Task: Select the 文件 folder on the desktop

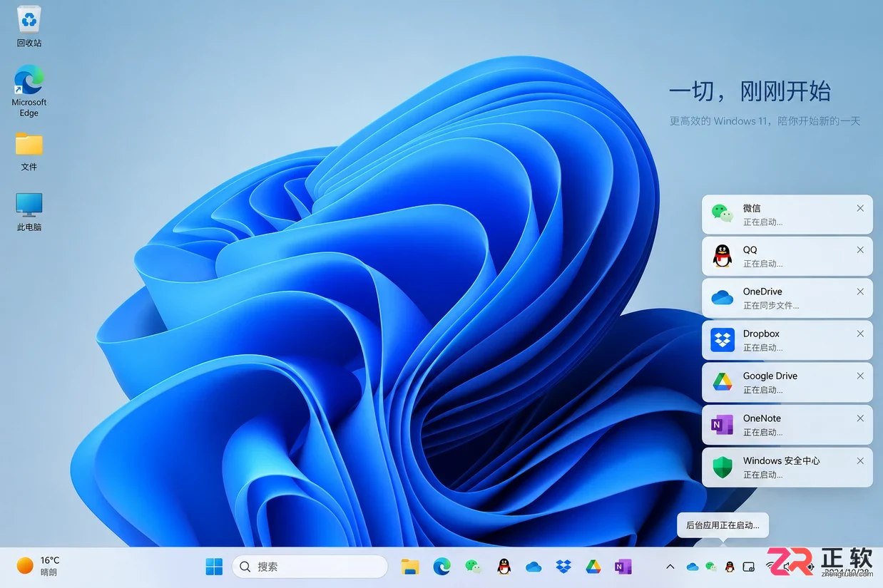Action: tap(29, 151)
